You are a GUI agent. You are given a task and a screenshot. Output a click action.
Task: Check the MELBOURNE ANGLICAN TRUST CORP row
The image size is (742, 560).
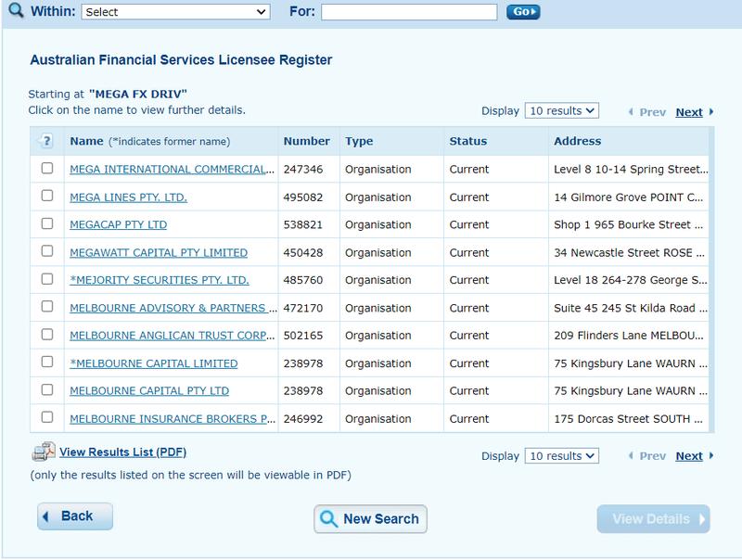47,335
